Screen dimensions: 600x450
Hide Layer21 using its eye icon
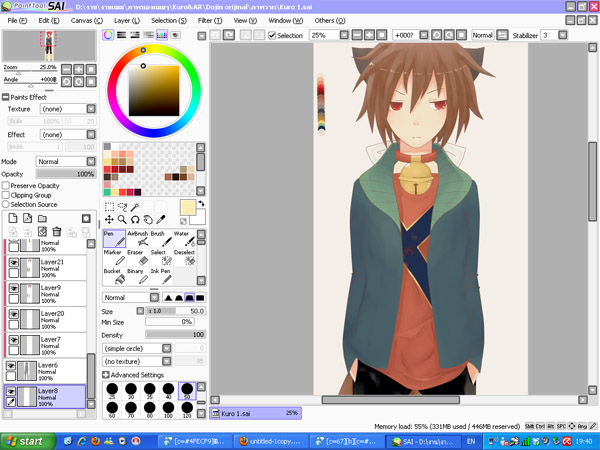pos(14,262)
